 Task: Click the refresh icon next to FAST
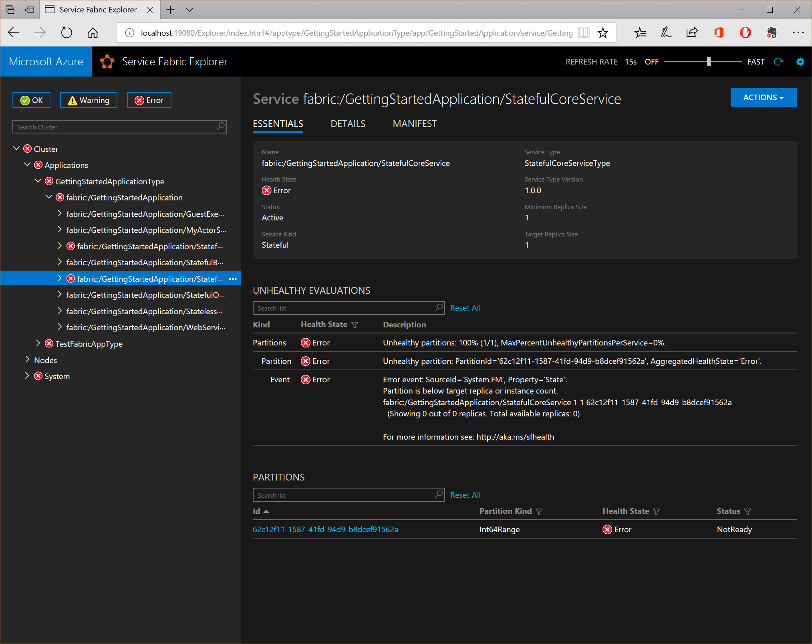[x=779, y=61]
